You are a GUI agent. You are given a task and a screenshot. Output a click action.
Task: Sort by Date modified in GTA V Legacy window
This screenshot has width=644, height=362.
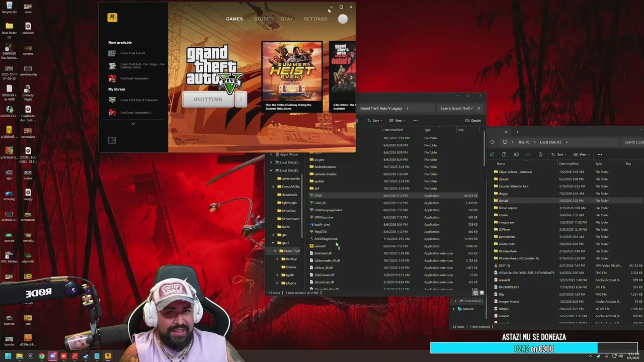pyautogui.click(x=393, y=130)
